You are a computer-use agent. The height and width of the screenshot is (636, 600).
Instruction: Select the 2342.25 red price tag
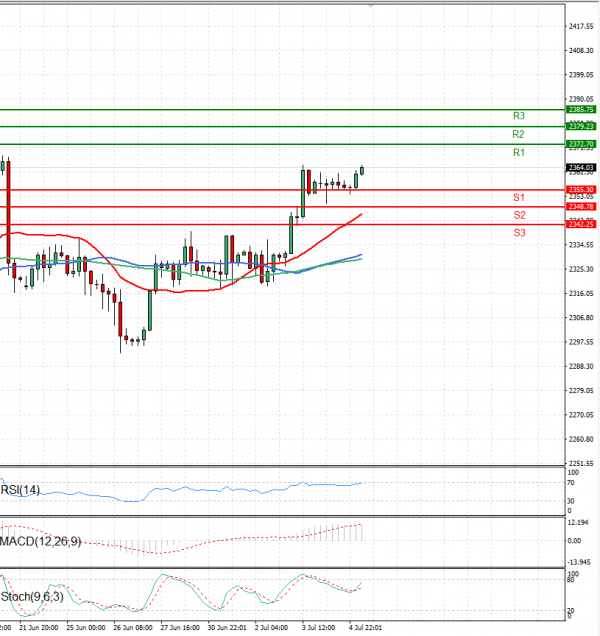tap(581, 224)
